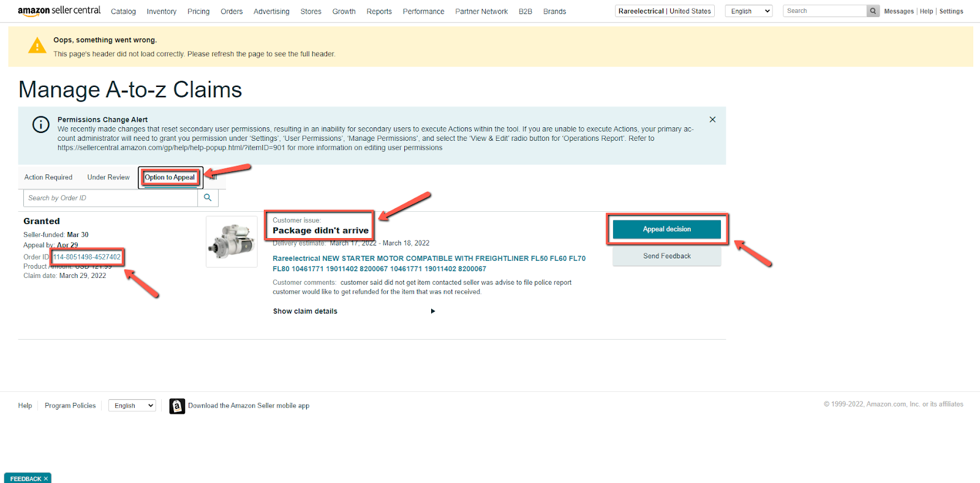The image size is (980, 483).
Task: Open the FEEDBACK tab at bottom
Action: click(25, 479)
